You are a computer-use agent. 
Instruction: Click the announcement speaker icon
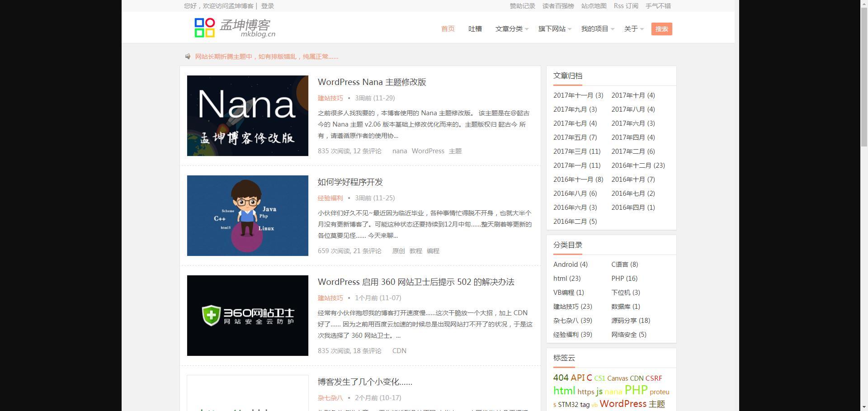pyautogui.click(x=188, y=57)
